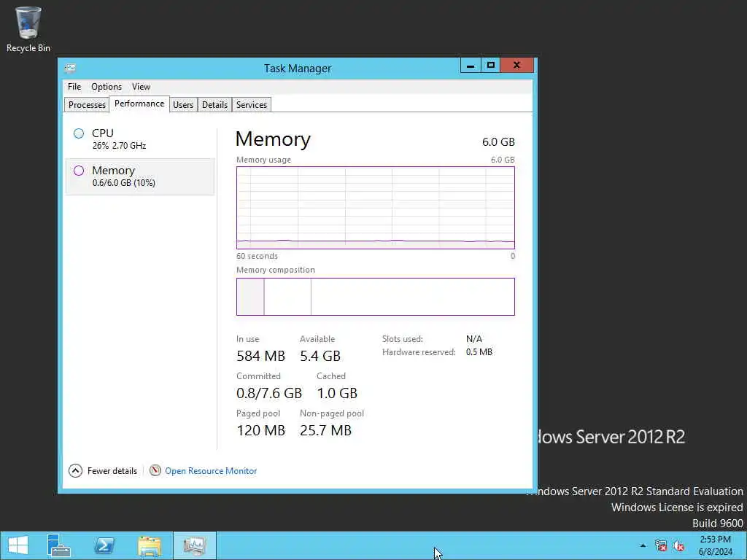Show hidden icons in the system tray
Screen dimensions: 747x560
point(643,545)
